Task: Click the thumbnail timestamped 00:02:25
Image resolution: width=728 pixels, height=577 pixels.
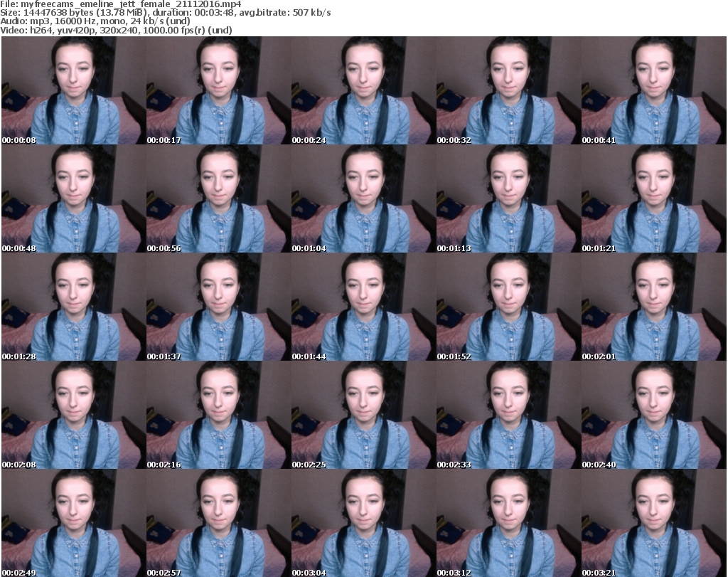Action: pos(363,415)
